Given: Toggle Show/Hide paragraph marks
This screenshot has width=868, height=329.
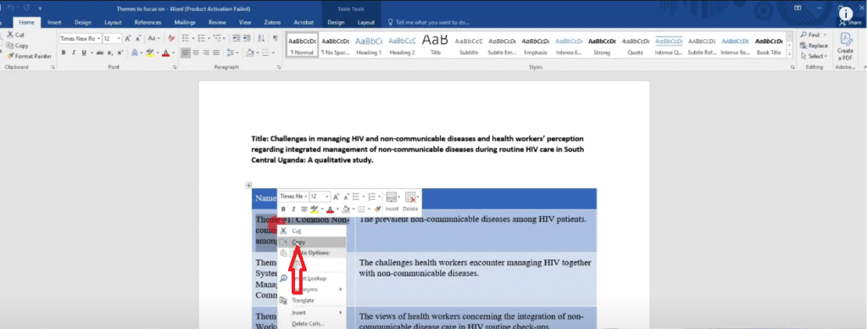Looking at the screenshot, I should pos(275,38).
